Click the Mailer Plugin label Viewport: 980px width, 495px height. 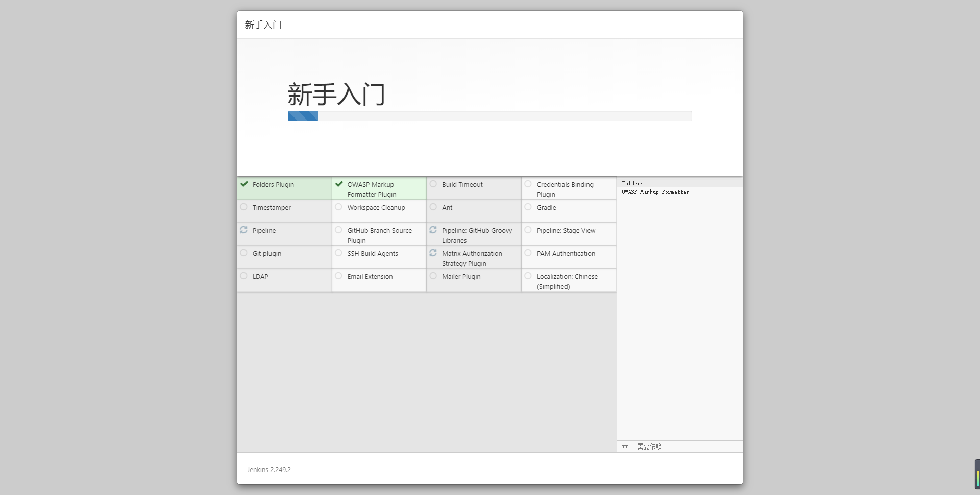point(461,276)
